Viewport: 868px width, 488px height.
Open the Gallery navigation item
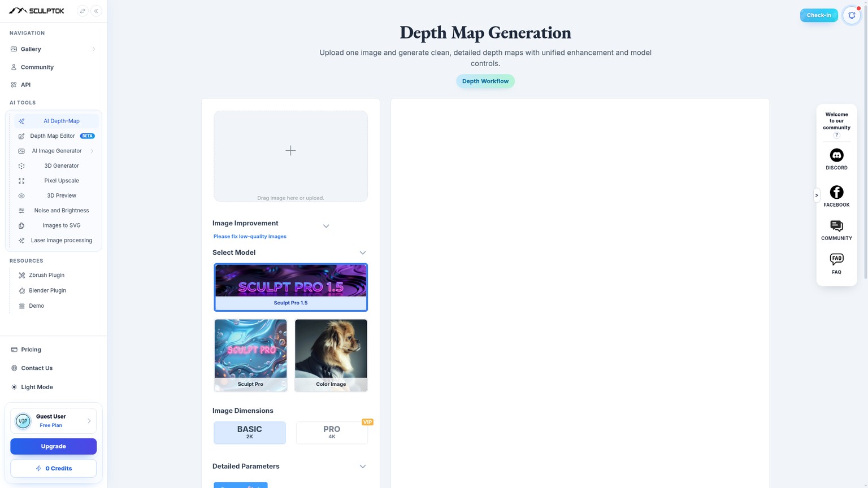53,49
